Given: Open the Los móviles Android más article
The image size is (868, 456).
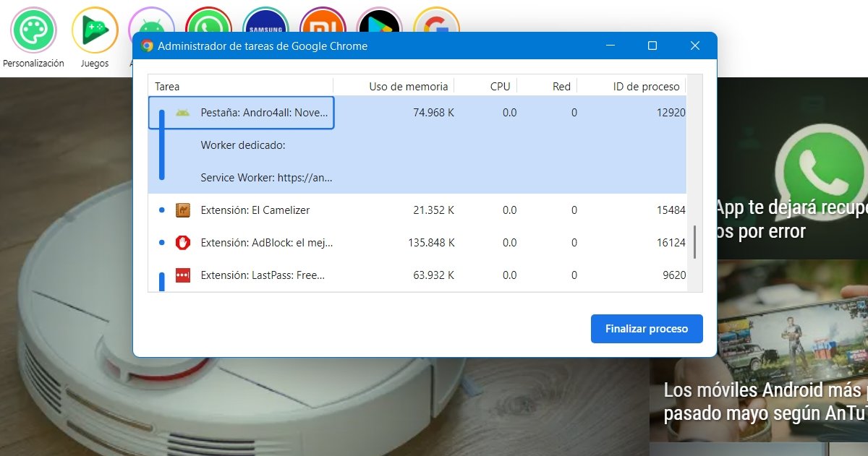Looking at the screenshot, I should 765,402.
